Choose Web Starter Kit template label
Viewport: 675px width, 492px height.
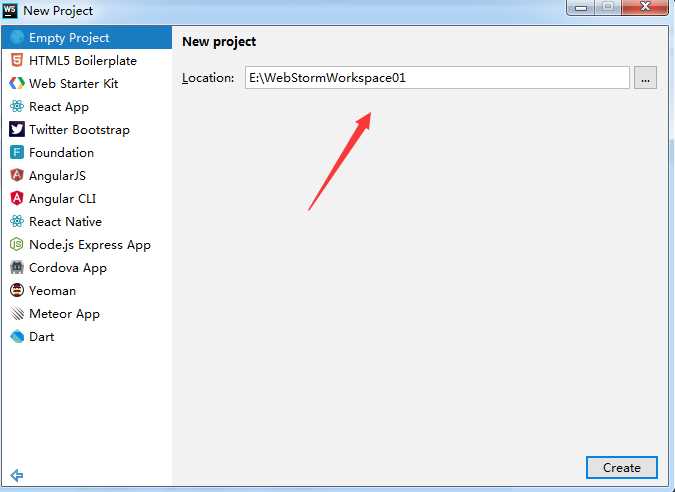click(74, 84)
